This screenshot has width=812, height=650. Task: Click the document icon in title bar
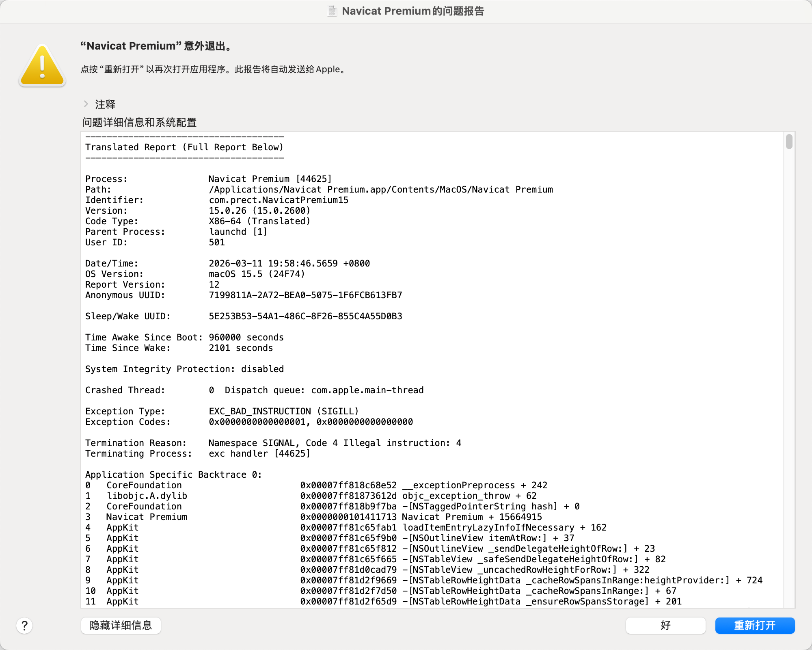(x=332, y=11)
